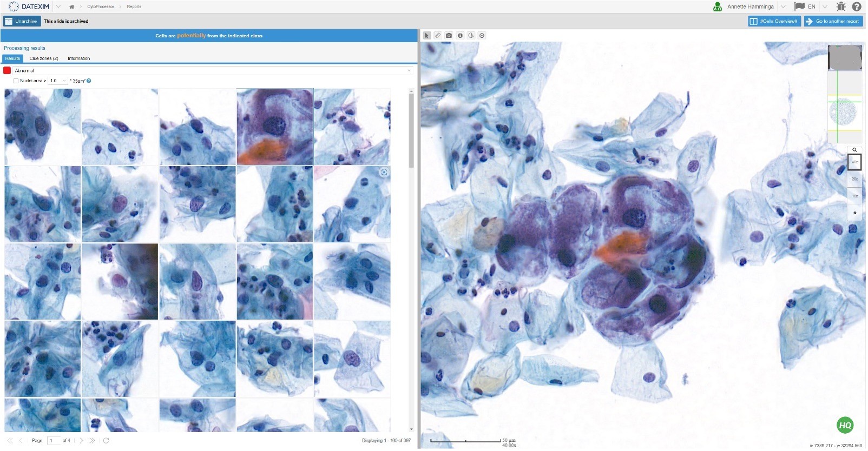Screen dimensions: 868x451
Task: Go to last results page
Action: tap(93, 442)
